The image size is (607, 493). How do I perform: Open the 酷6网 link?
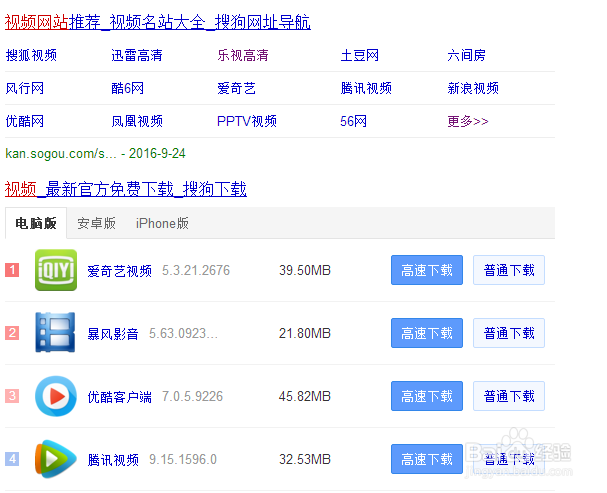click(x=127, y=88)
